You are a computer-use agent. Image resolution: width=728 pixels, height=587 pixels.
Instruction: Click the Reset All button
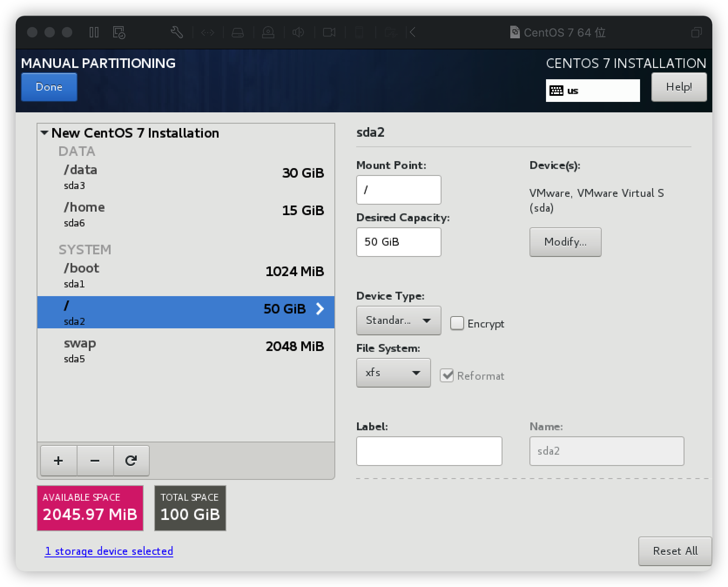(675, 551)
